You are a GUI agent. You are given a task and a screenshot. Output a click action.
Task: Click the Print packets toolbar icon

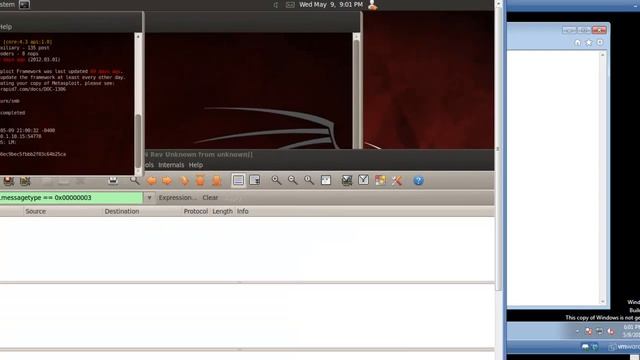[x=113, y=180]
